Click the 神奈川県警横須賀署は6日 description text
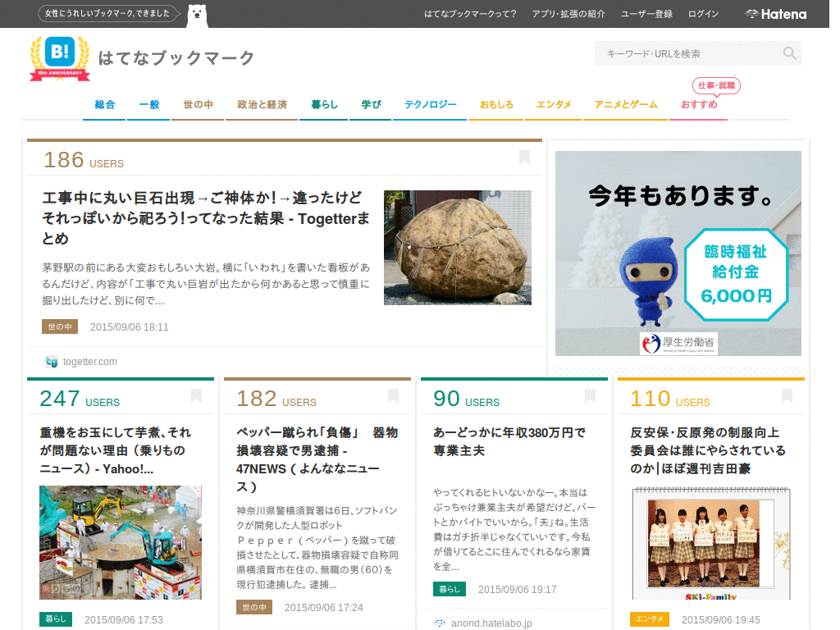The width and height of the screenshot is (840, 630). pos(317,547)
